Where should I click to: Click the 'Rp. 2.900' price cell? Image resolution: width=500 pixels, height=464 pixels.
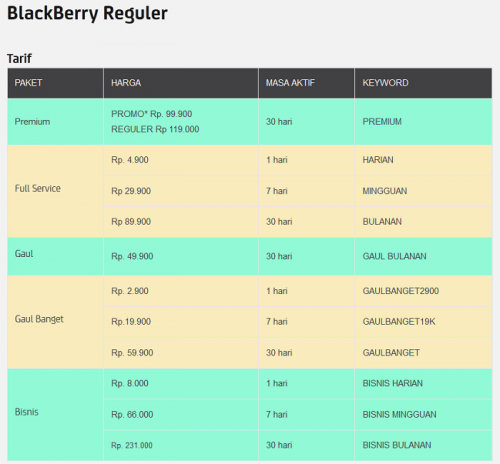click(x=181, y=291)
